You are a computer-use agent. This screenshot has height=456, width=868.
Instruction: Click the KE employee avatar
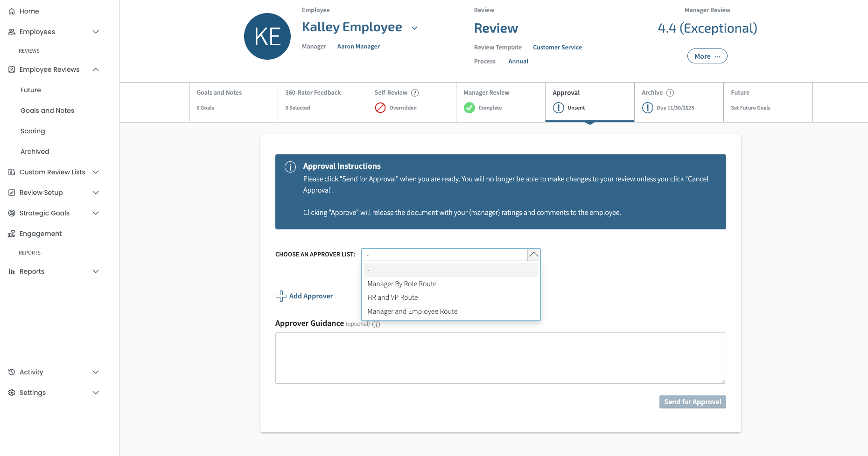(x=267, y=36)
